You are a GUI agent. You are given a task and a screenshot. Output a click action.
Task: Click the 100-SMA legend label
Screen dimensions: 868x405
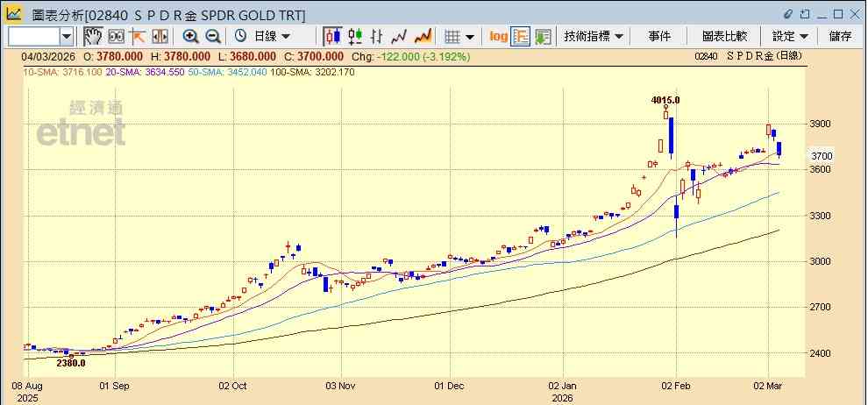(313, 72)
